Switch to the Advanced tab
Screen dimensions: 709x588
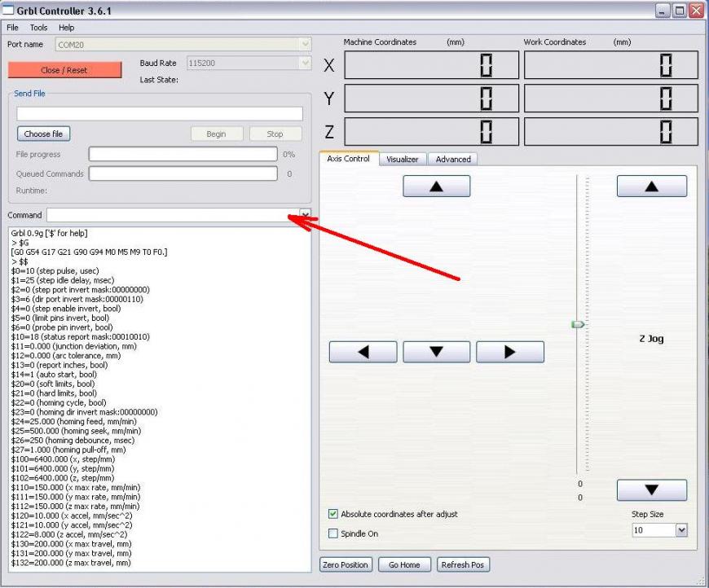453,159
